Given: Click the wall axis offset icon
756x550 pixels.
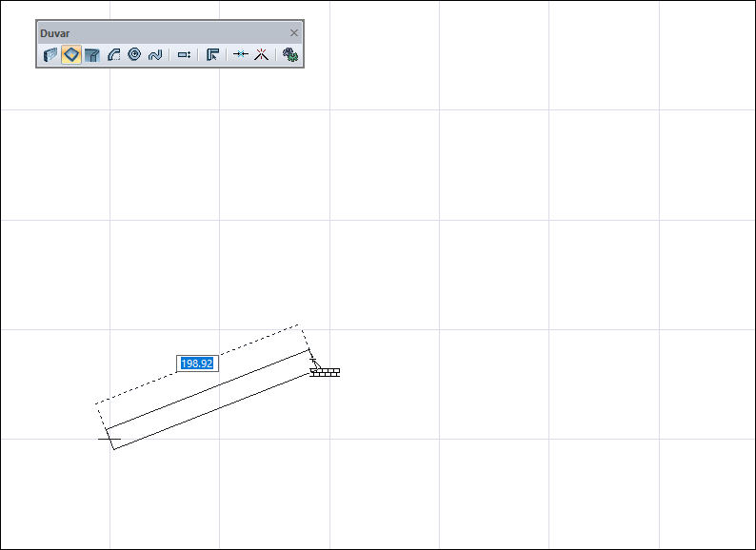Looking at the screenshot, I should pos(184,55).
